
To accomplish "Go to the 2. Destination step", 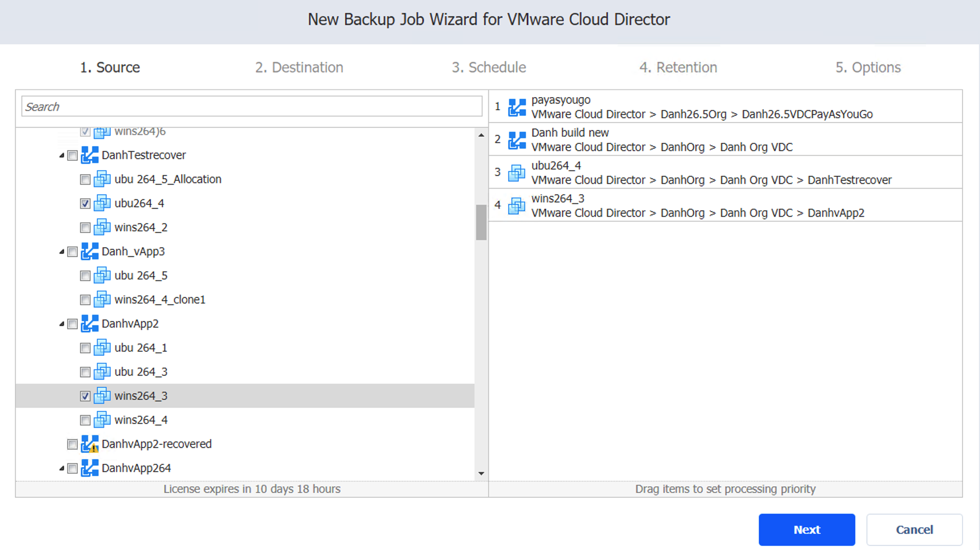I will (x=299, y=67).
